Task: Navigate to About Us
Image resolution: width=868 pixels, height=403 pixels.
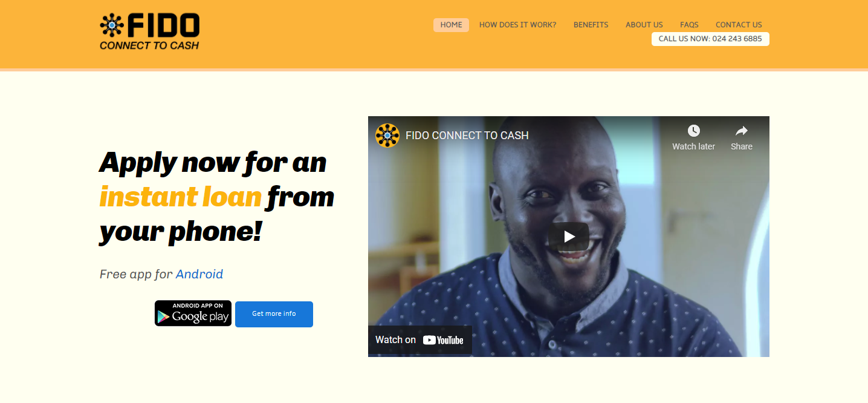Action: click(x=644, y=25)
